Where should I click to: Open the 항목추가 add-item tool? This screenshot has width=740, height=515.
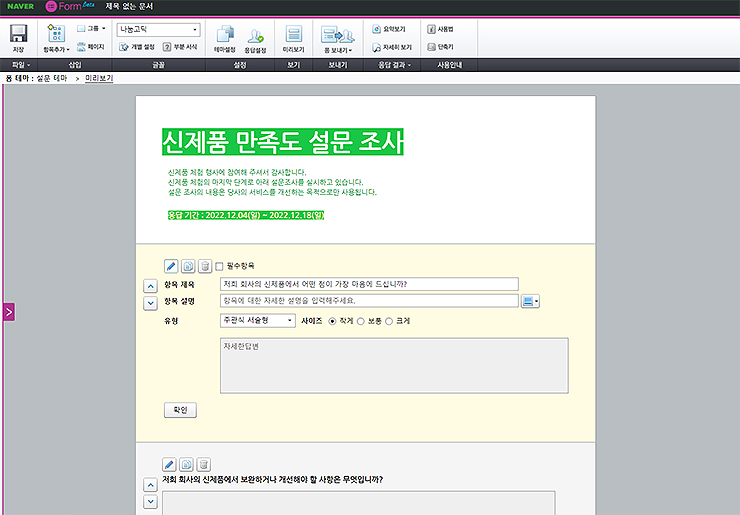coord(56,38)
